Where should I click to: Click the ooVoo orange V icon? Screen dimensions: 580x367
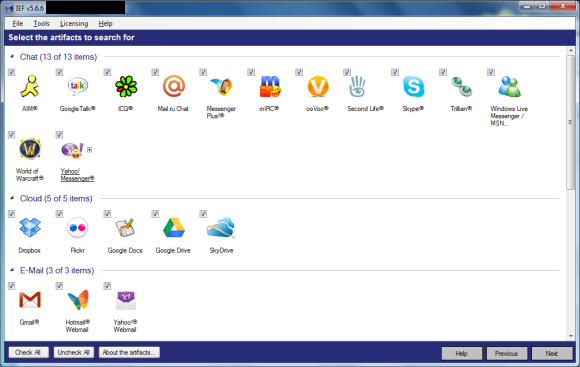point(318,86)
